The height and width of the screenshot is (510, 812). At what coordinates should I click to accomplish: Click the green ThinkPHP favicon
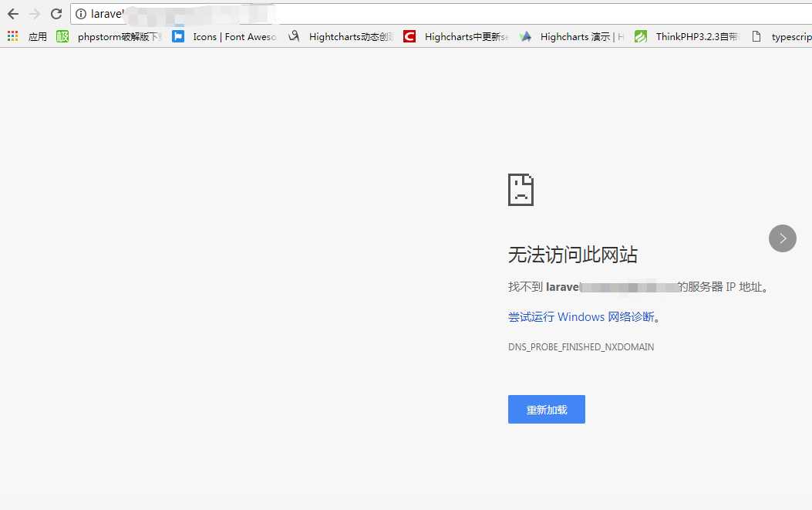point(641,36)
